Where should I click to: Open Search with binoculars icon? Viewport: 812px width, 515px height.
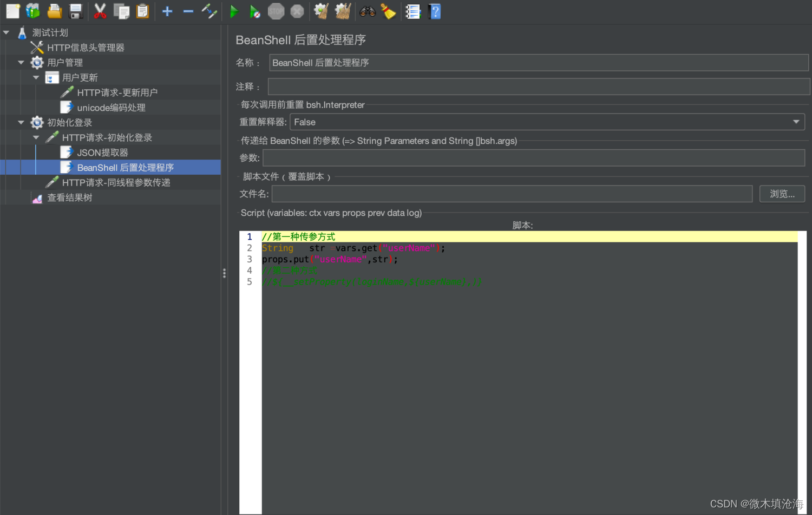[x=368, y=11]
